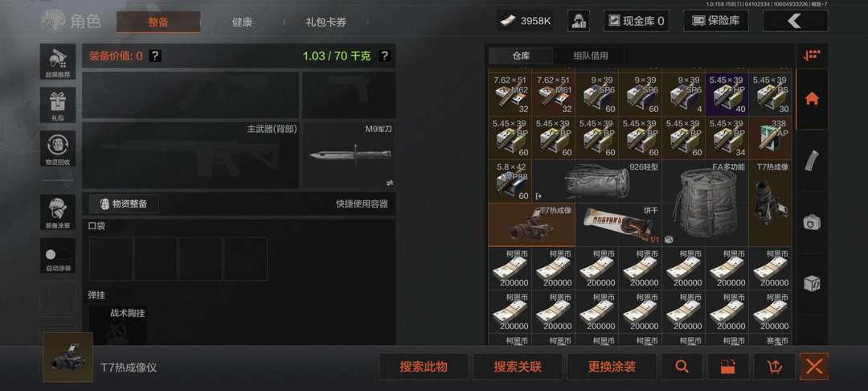This screenshot has width=868, height=391.
Task: Click the 搜索此物 button
Action: click(x=424, y=367)
